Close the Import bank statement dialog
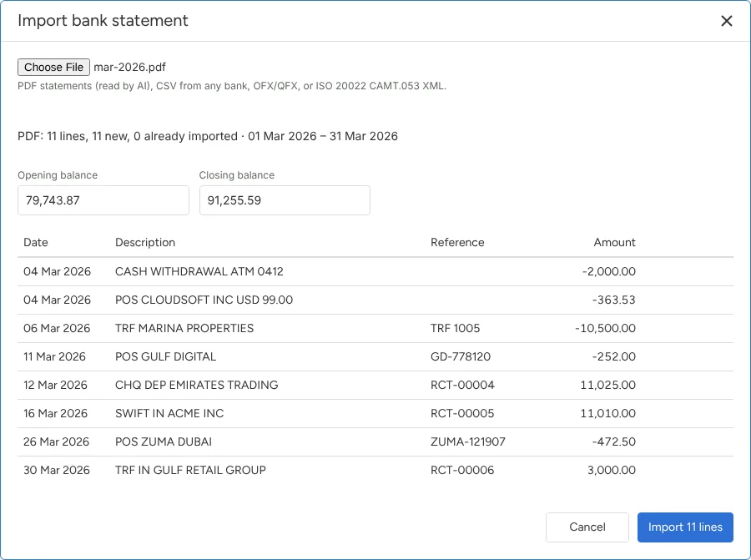Image resolution: width=751 pixels, height=560 pixels. (727, 21)
